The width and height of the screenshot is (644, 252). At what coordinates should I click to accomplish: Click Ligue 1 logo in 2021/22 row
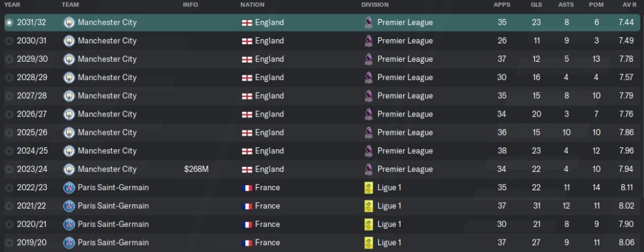point(369,206)
